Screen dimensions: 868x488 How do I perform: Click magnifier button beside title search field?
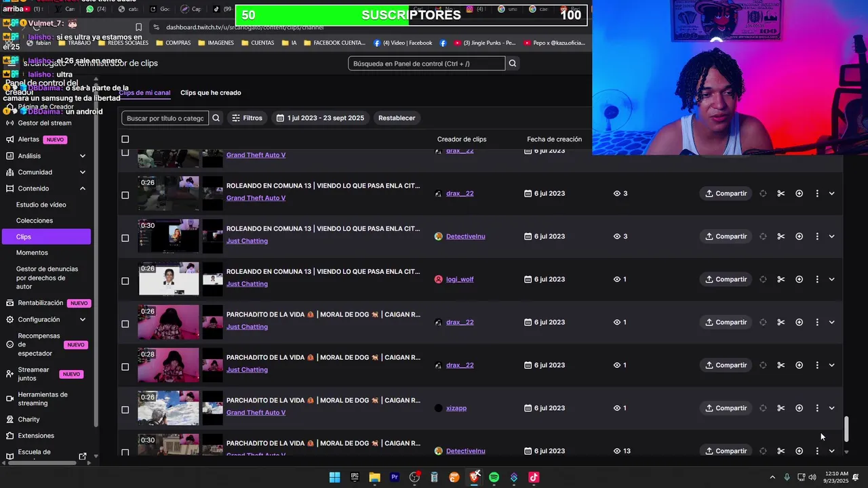click(216, 118)
